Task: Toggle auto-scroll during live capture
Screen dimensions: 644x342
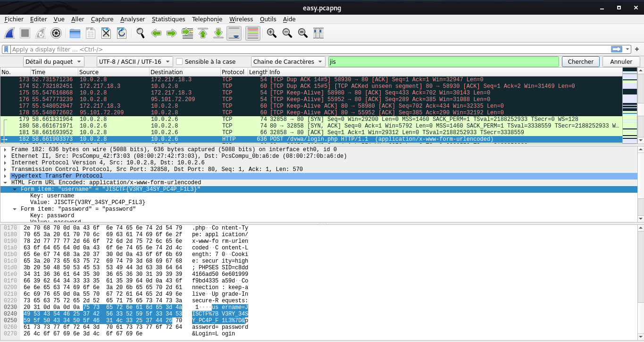Action: pyautogui.click(x=234, y=33)
